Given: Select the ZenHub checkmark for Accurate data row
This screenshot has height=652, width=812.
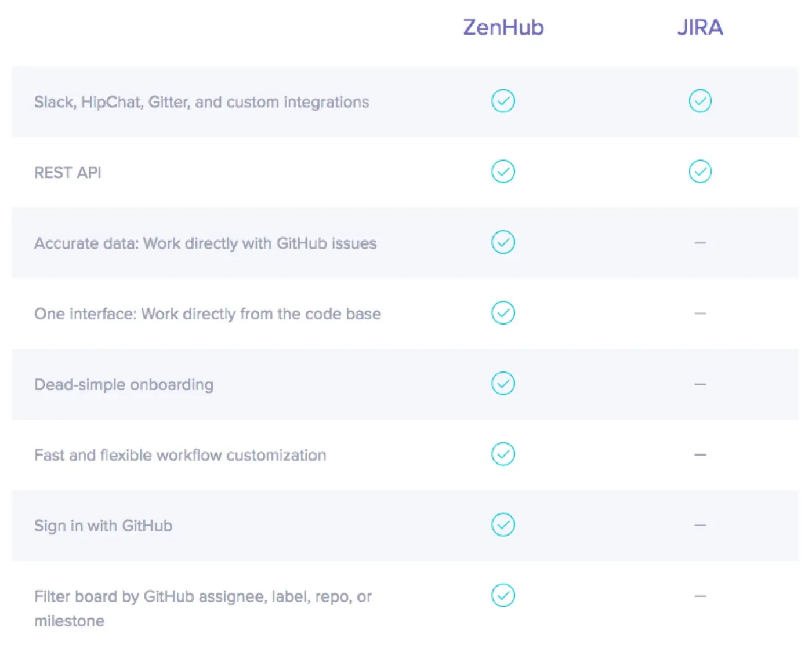Looking at the screenshot, I should coord(503,242).
